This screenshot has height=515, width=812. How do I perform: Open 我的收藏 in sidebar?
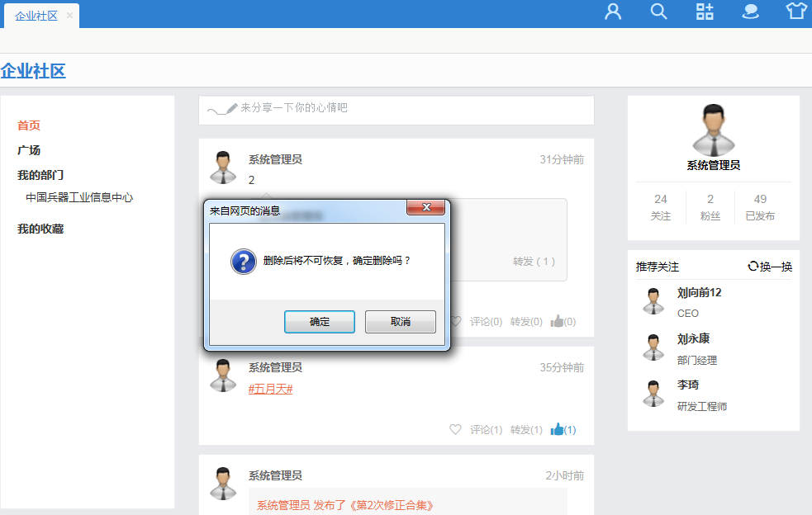click(40, 229)
